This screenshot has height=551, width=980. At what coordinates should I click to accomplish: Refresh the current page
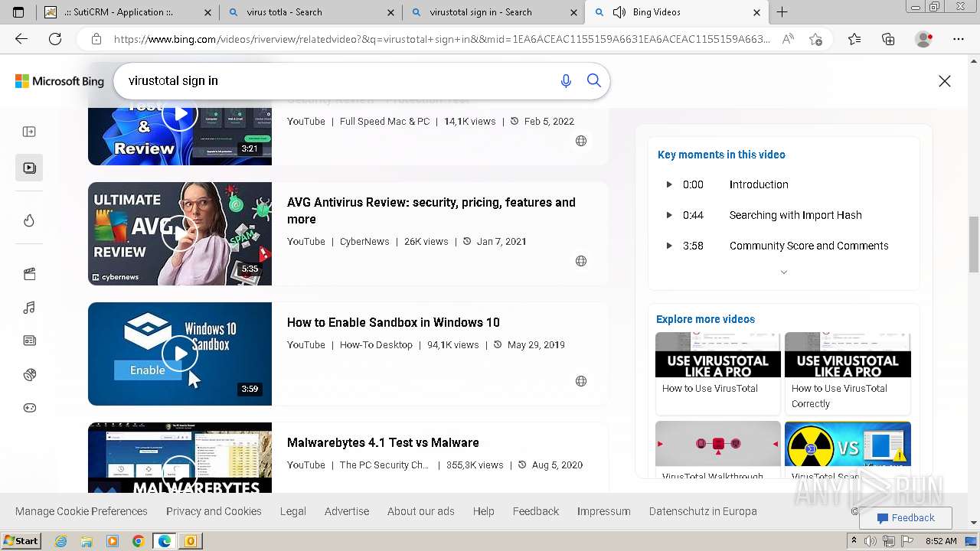55,39
